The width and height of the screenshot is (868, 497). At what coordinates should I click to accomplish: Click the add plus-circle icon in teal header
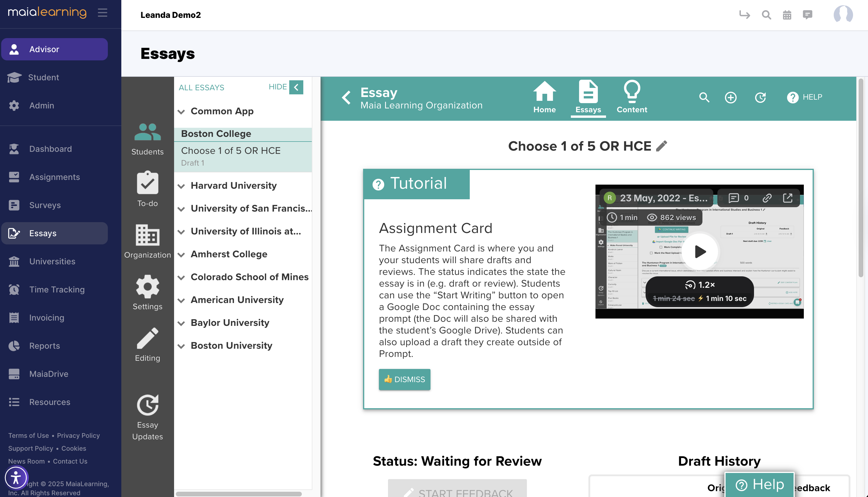pos(731,98)
